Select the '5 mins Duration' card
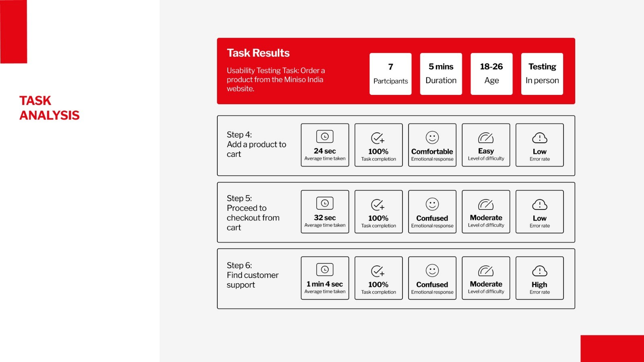This screenshot has height=362, width=644. click(x=441, y=74)
